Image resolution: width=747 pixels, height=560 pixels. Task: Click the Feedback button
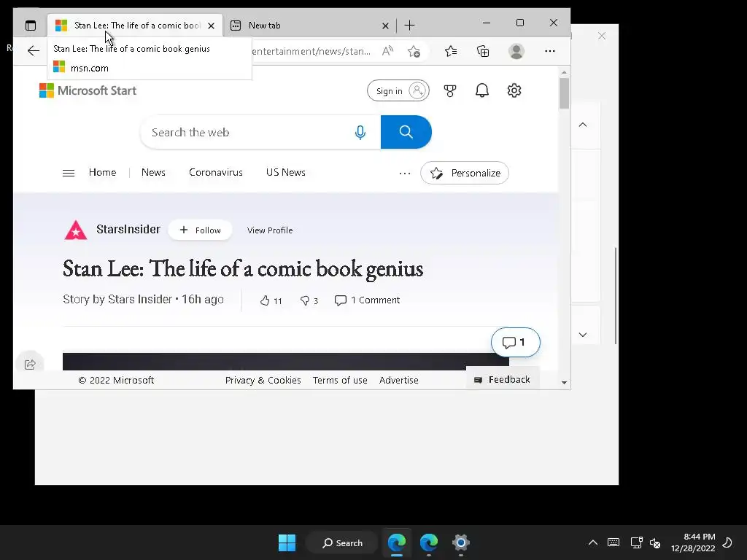tap(502, 379)
